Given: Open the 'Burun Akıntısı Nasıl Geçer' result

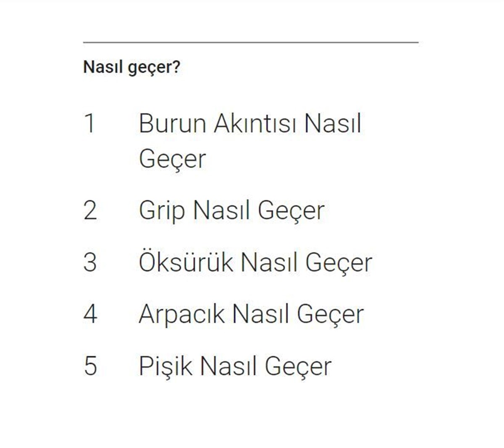Looking at the screenshot, I should click(x=250, y=141).
